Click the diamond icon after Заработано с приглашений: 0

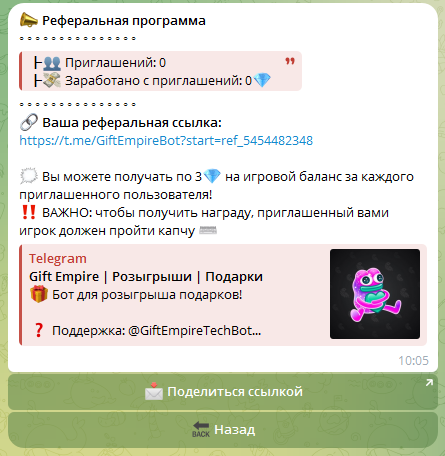(x=262, y=80)
